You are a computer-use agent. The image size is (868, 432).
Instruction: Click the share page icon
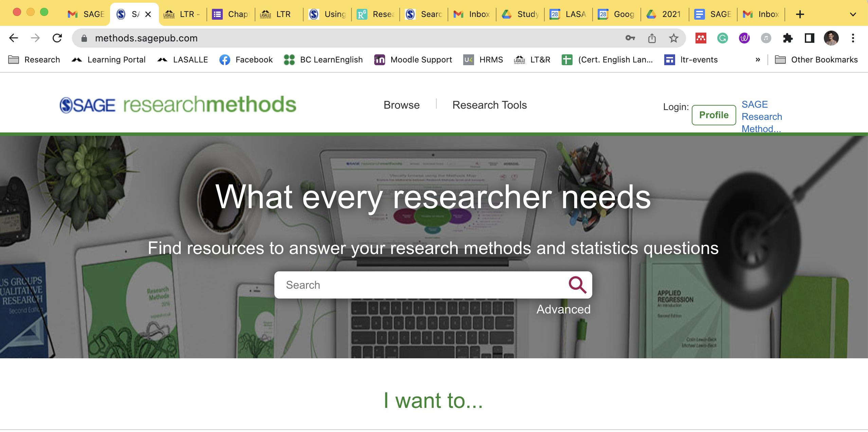tap(652, 38)
